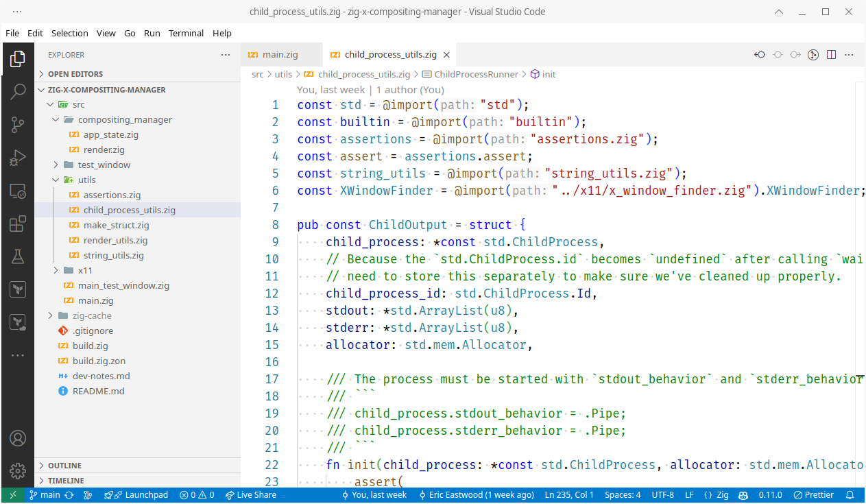Open remote window indicator in status bar
This screenshot has height=504, width=866.
(x=13, y=495)
